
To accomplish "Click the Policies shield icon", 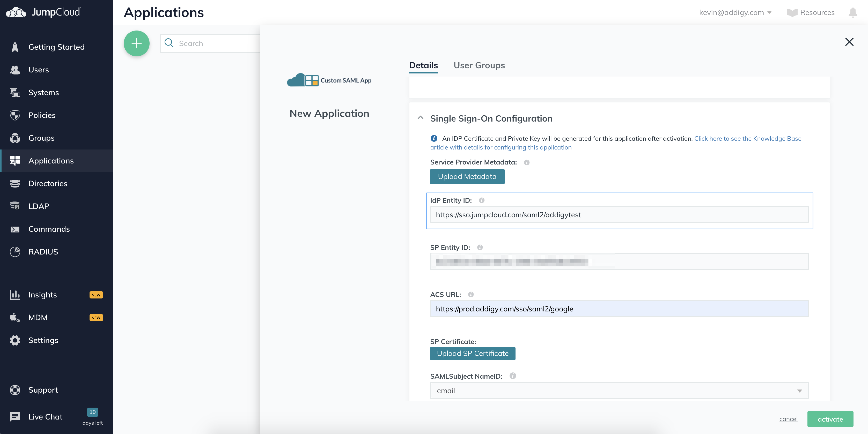I will (x=15, y=115).
